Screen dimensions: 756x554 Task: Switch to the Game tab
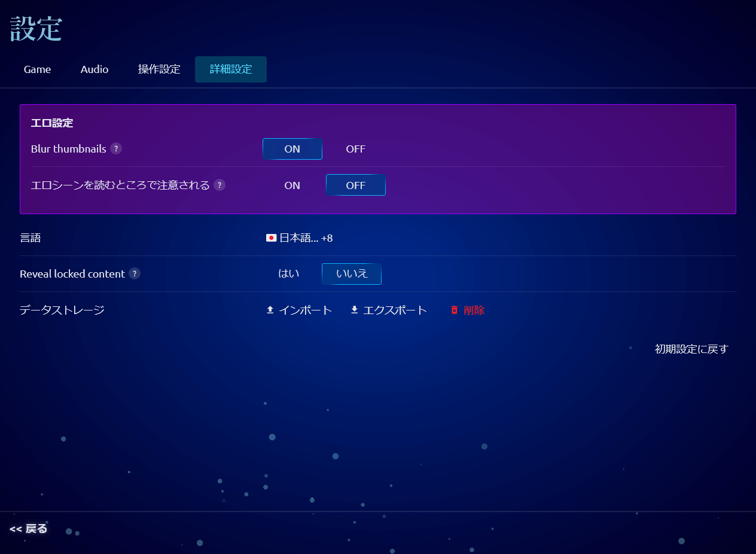37,69
